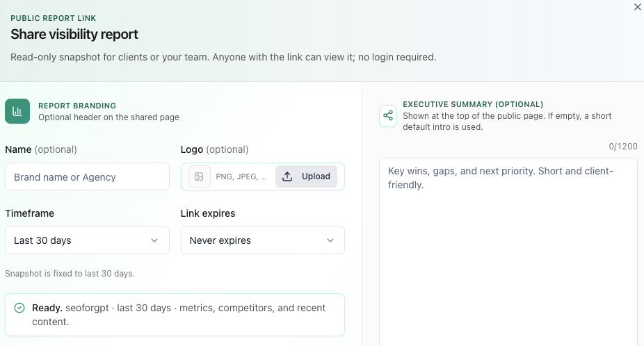644x346 pixels.
Task: Click the Logo (optional) label
Action: coord(214,149)
